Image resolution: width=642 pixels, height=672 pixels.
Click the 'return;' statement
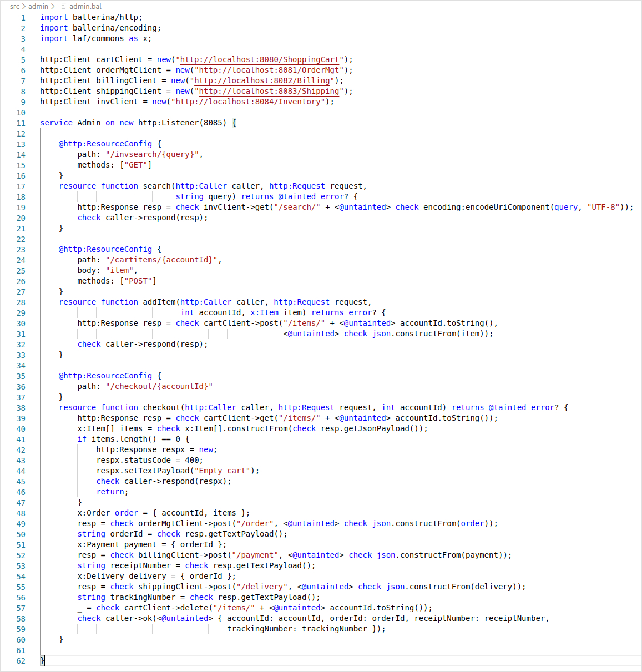coord(113,492)
